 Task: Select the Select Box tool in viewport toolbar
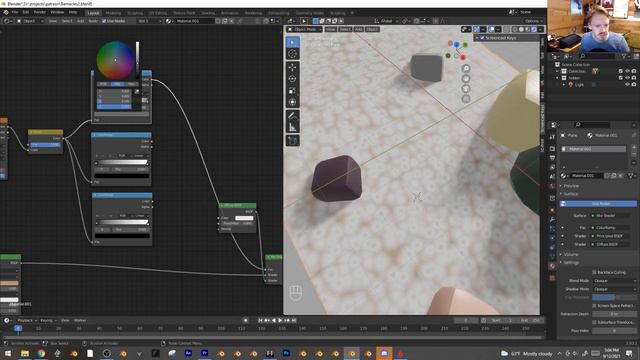(x=292, y=42)
